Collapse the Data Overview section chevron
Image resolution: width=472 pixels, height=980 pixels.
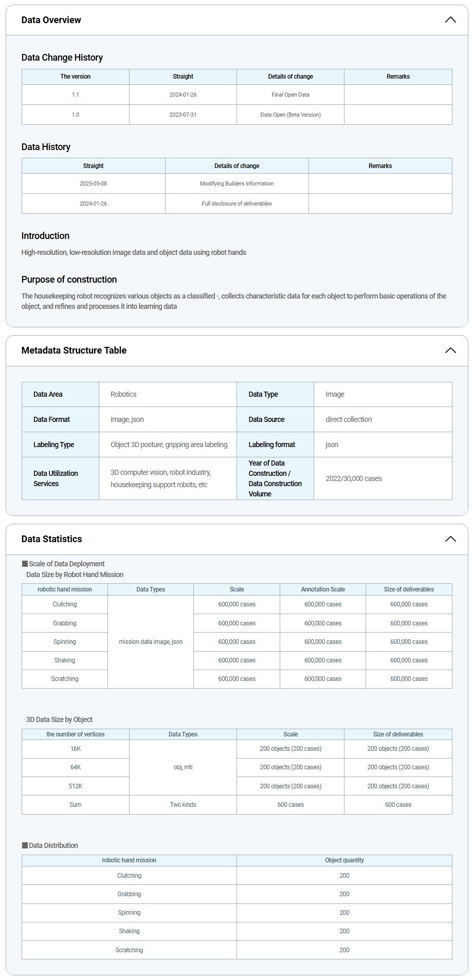450,20
